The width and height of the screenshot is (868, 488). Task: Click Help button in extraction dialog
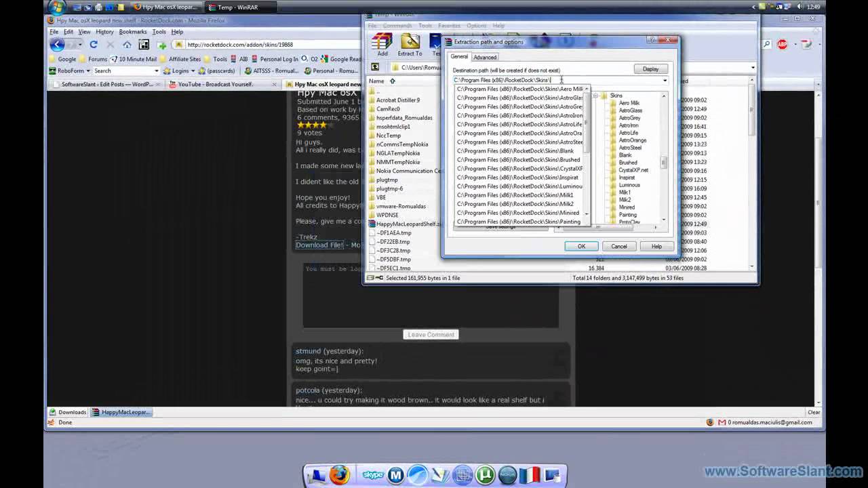click(656, 246)
